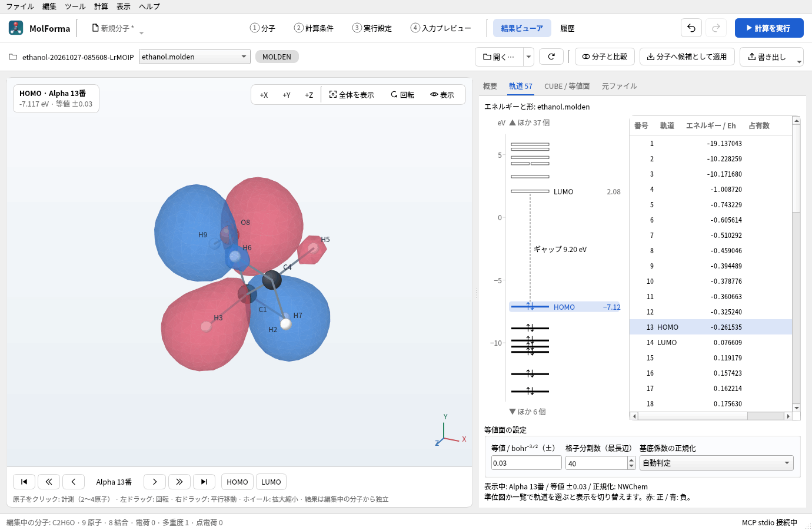Step back several orbitals with double-left chevron

coord(49,482)
